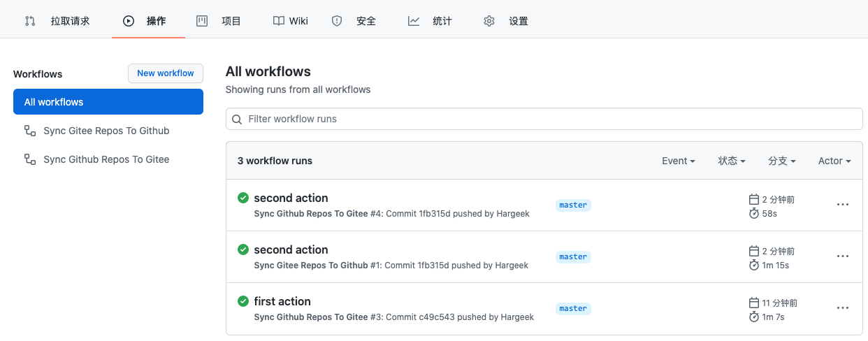This screenshot has width=868, height=341.
Task: Select All workflows in the sidebar
Action: coord(108,102)
